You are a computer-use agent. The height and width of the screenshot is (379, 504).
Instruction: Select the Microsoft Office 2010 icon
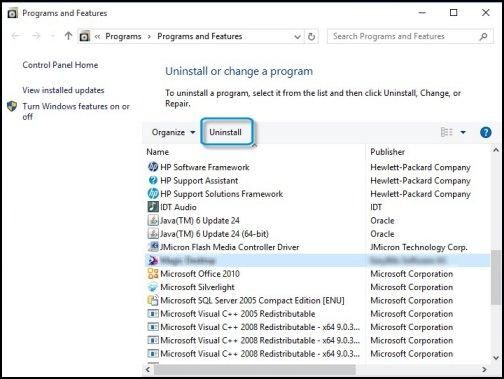pyautogui.click(x=153, y=274)
